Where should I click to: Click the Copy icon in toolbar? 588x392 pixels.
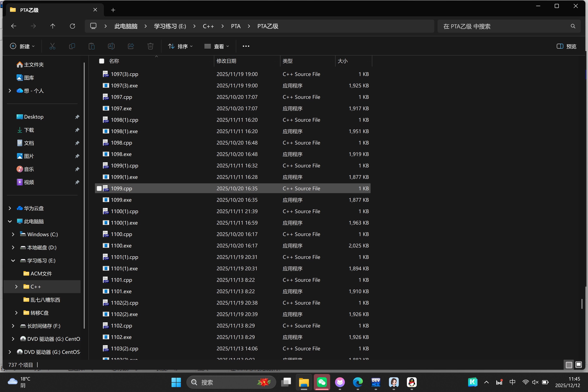[72, 46]
